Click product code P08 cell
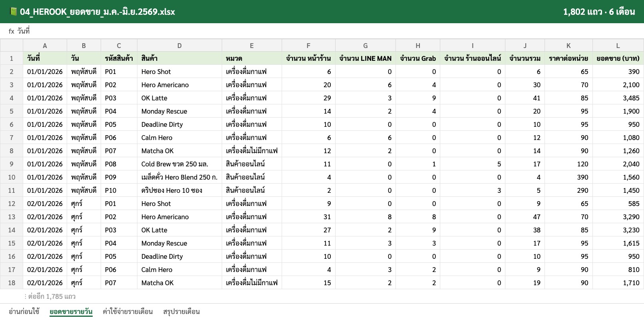Image resolution: width=644 pixels, height=320 pixels. (119, 164)
